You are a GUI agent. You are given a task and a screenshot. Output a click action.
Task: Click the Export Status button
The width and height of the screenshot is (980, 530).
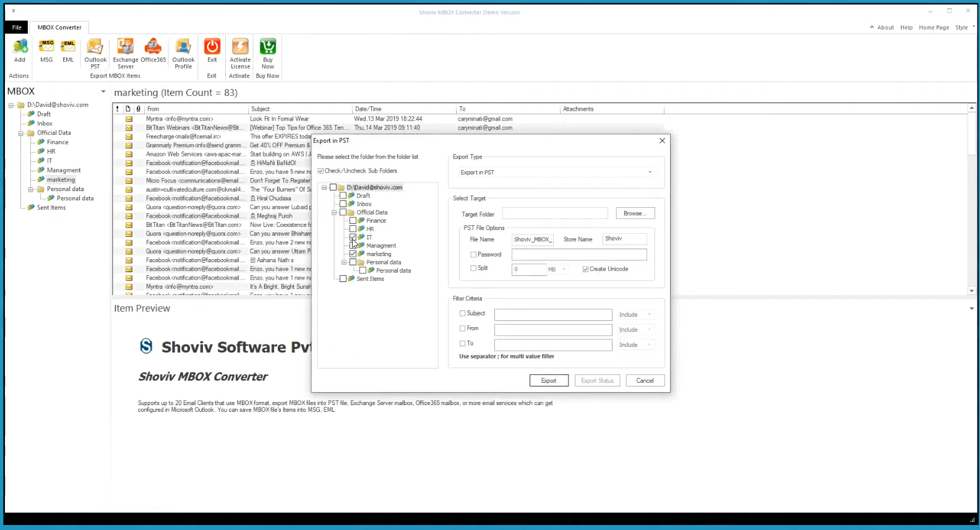(x=597, y=380)
